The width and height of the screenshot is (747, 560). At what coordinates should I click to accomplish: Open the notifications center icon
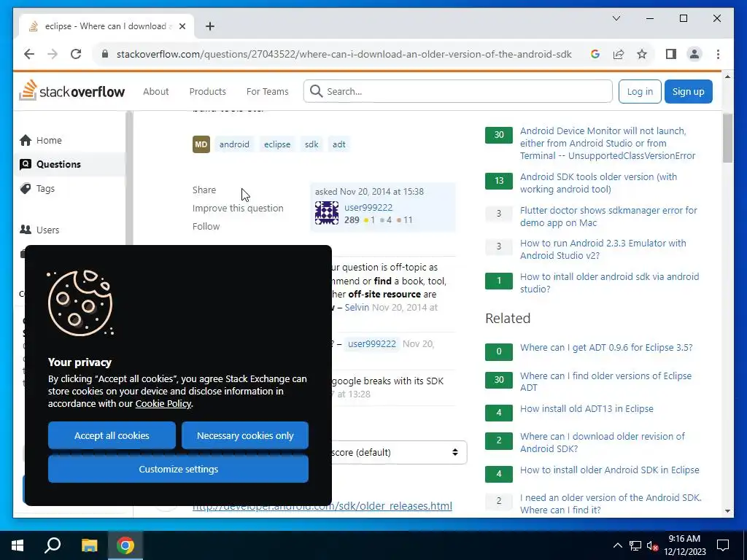pyautogui.click(x=723, y=545)
